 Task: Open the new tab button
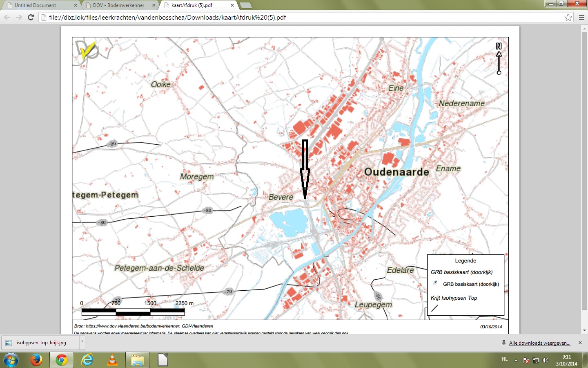245,5
